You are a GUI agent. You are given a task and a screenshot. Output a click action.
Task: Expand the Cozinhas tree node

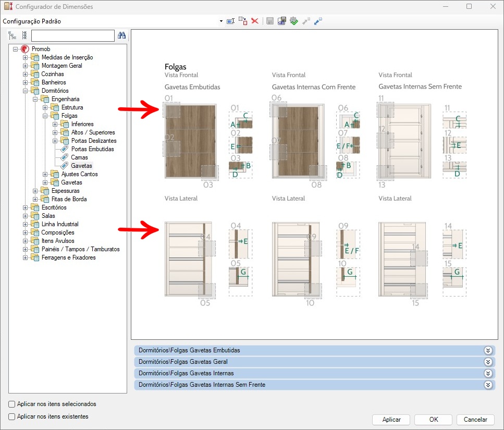click(25, 74)
